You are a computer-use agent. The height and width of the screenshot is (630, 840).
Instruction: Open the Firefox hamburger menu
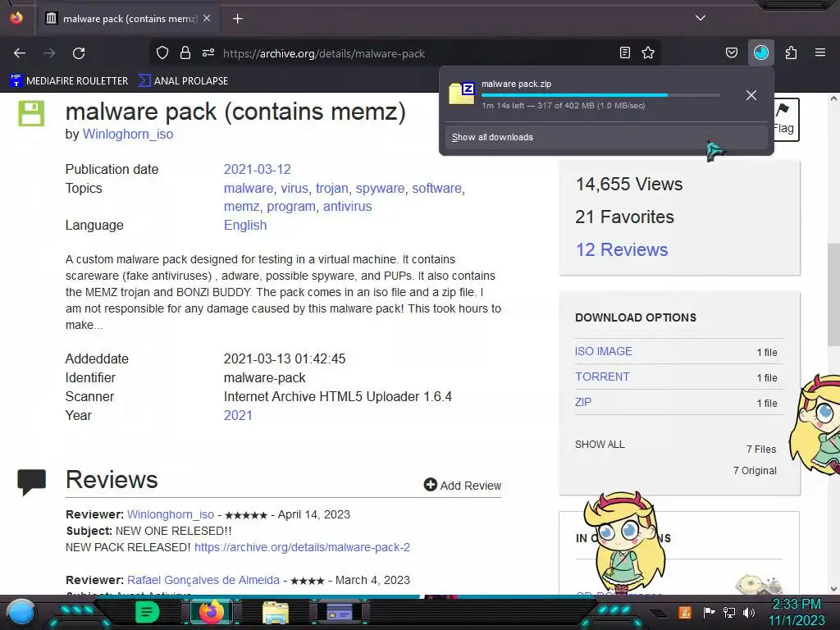(x=820, y=52)
